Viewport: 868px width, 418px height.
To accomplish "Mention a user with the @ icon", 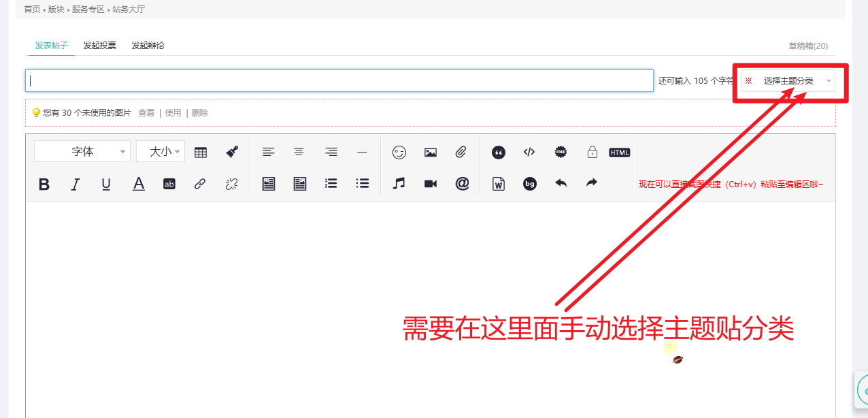I will 463,184.
